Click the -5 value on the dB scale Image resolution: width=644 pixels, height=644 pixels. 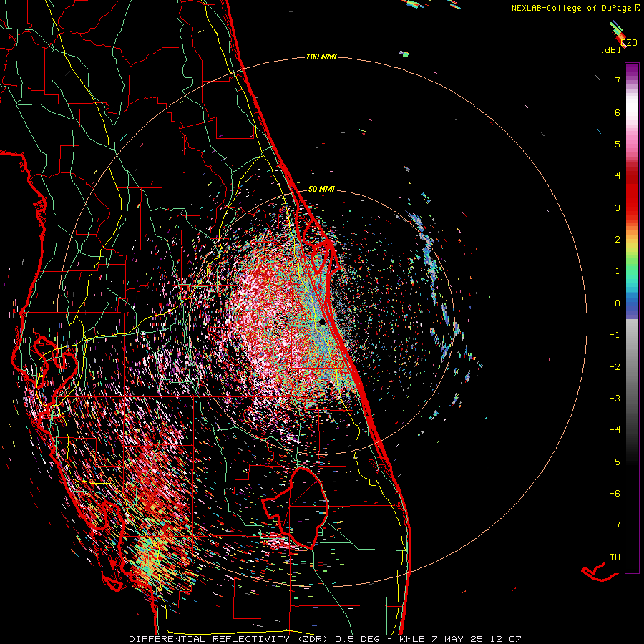[x=615, y=462]
